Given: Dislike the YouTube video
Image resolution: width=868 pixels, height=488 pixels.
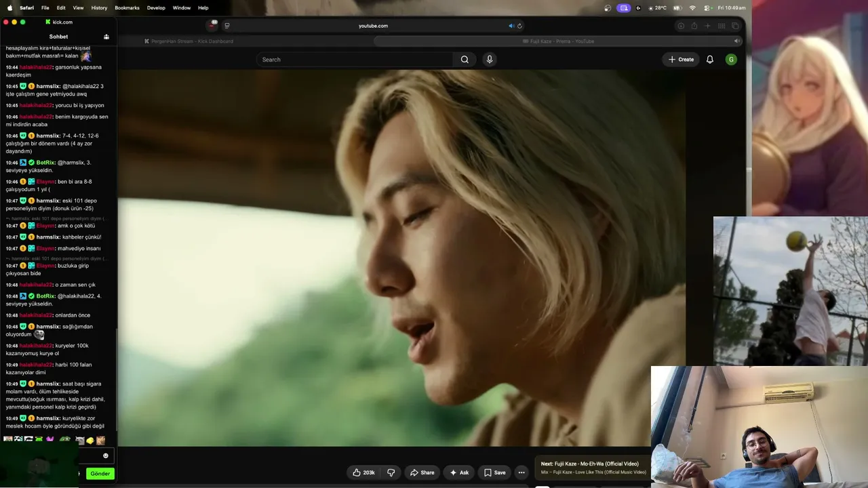Looking at the screenshot, I should tap(391, 472).
